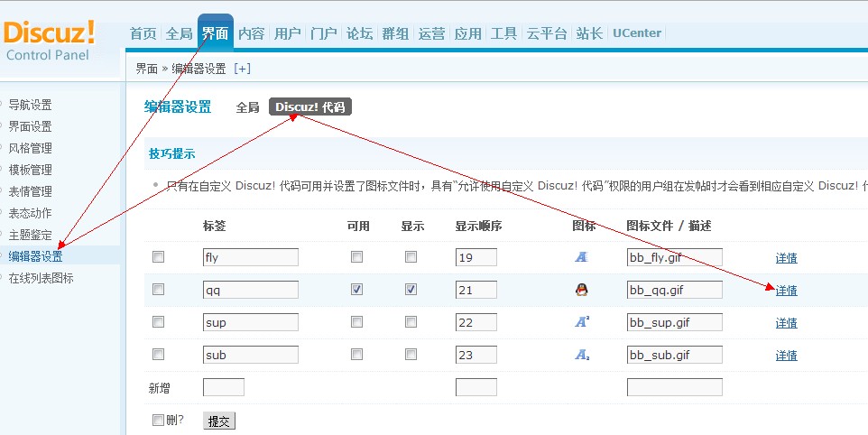Click the Discuz! Control Panel logo

click(49, 41)
